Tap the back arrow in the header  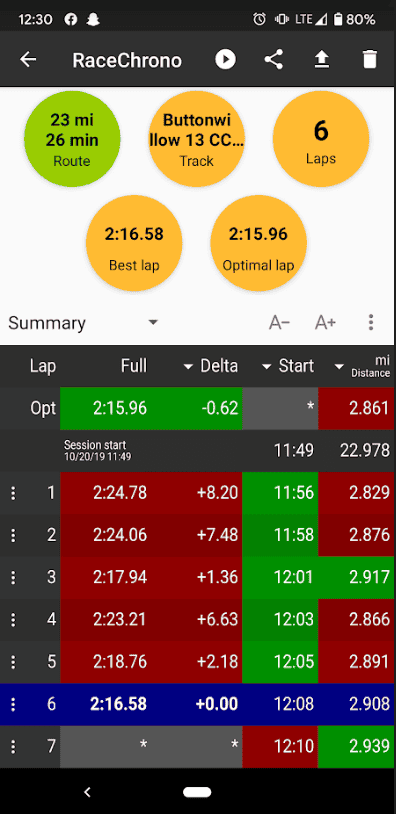click(x=28, y=60)
